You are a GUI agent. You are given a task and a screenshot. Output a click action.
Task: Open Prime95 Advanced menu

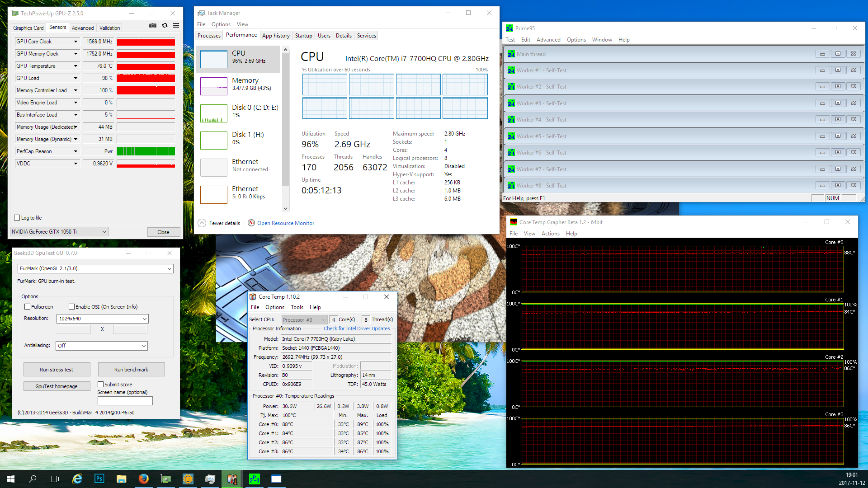[548, 40]
